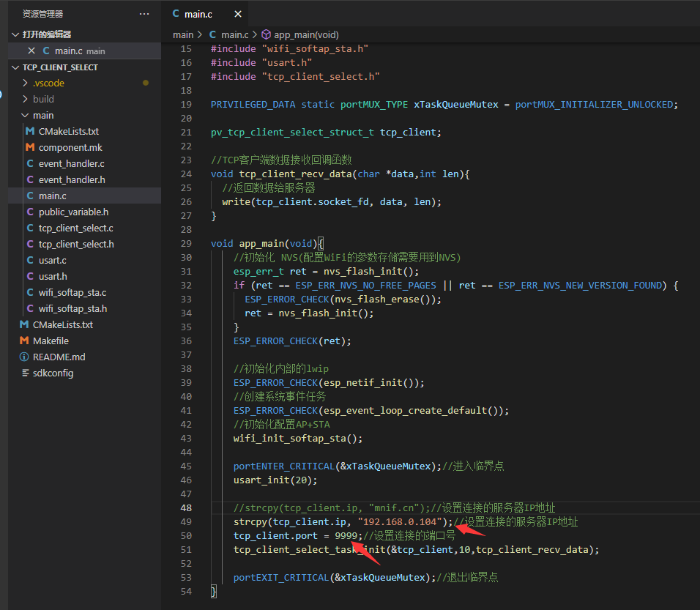Click the modified dot indicator on .vscode
Viewport: 700px width, 610px height.
(x=146, y=83)
